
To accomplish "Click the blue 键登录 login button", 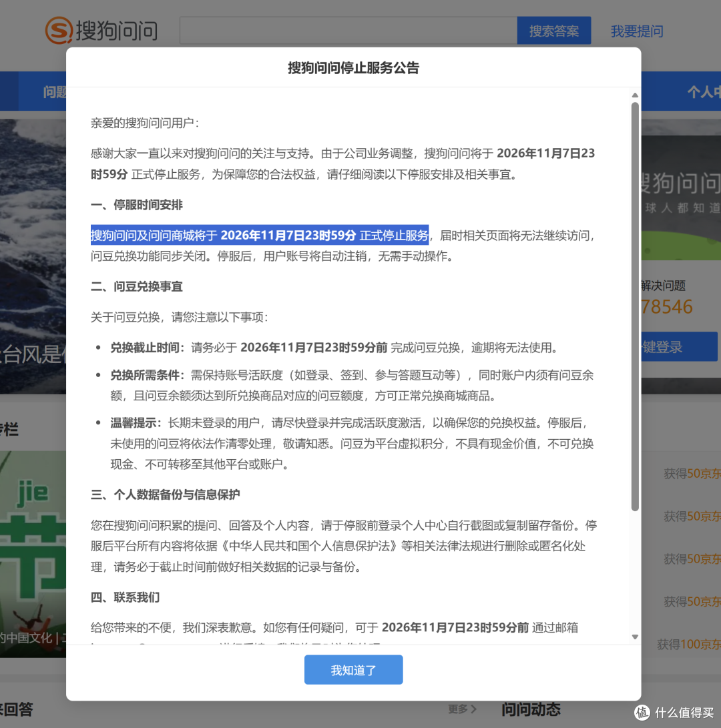I will [x=679, y=346].
